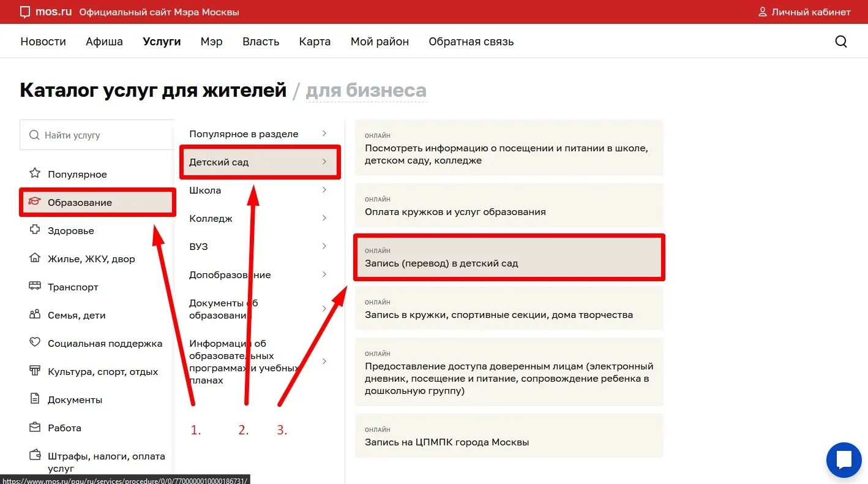Image resolution: width=868 pixels, height=484 pixels.
Task: Select Культура, спорт, отдых category text
Action: [103, 372]
